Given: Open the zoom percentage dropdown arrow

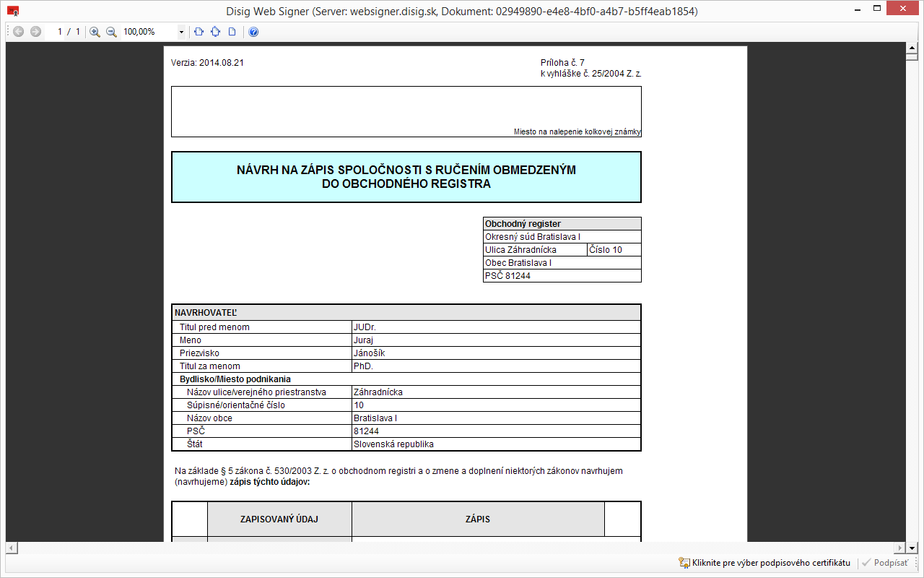Looking at the screenshot, I should tap(181, 32).
